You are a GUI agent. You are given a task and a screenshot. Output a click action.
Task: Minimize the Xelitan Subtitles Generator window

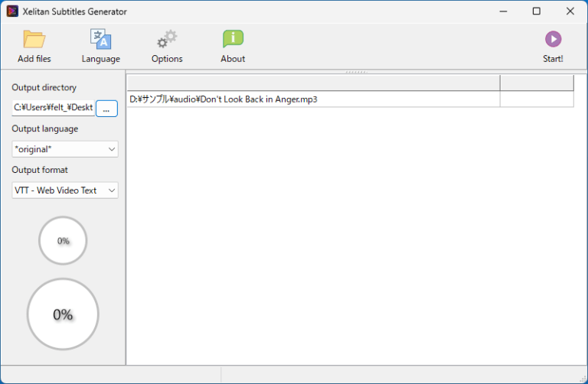(503, 11)
